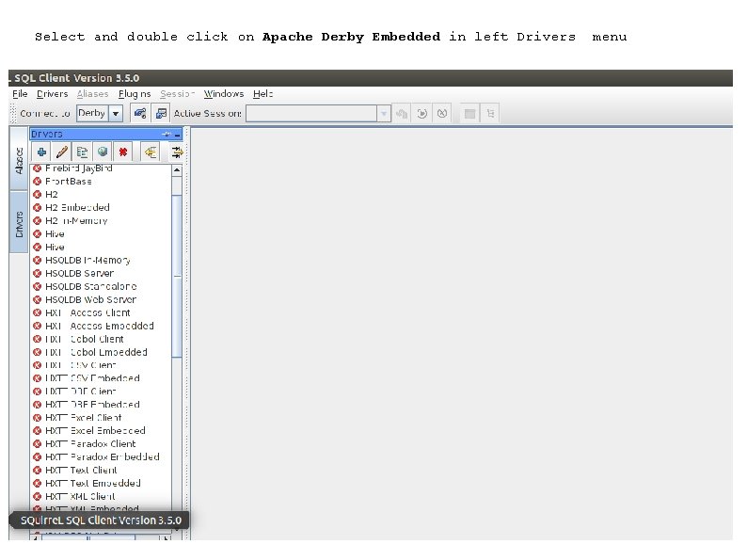Select HXTT Cobol Client driver row

(101, 339)
